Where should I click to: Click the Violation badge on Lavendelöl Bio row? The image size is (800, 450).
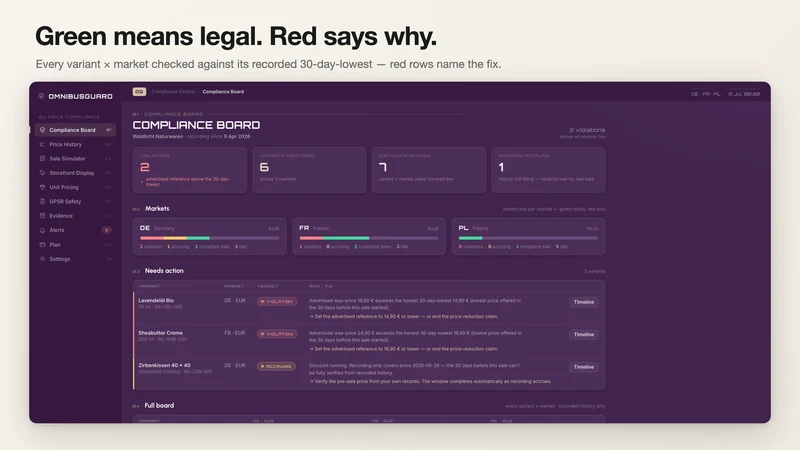coord(277,302)
